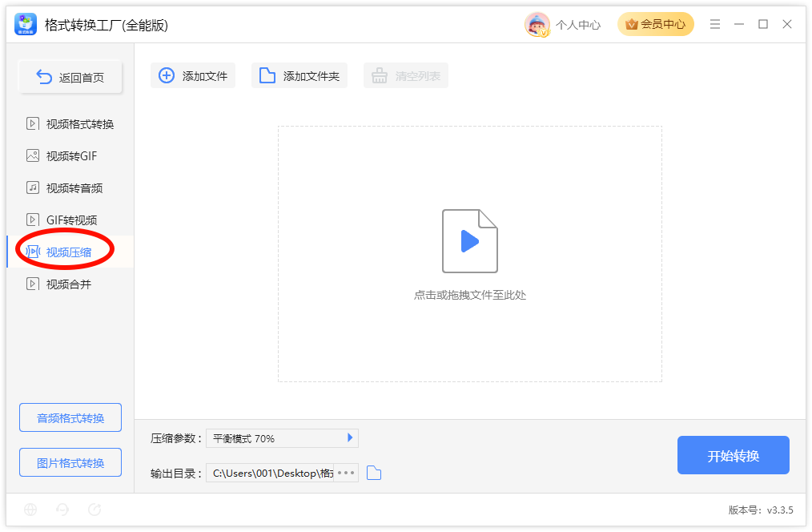Screen dimensions: 812x532
Task: Select GIF转视频 in sidebar
Action: pyautogui.click(x=70, y=220)
